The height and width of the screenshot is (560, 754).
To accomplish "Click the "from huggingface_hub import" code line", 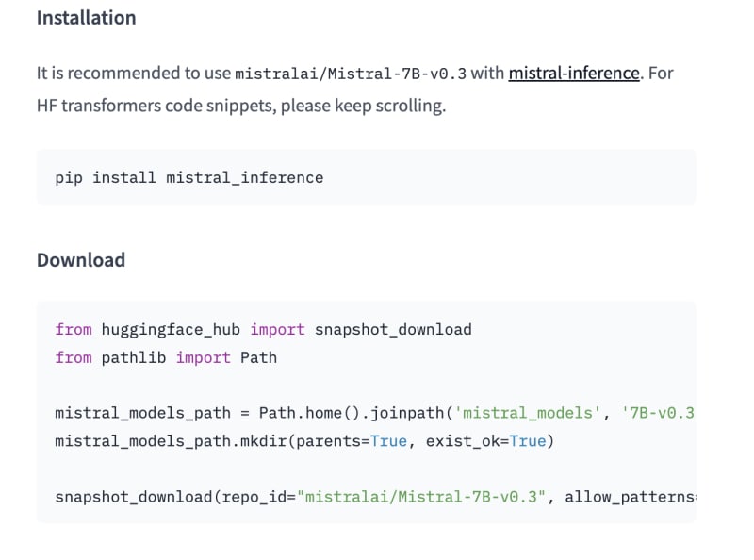I will 179,329.
